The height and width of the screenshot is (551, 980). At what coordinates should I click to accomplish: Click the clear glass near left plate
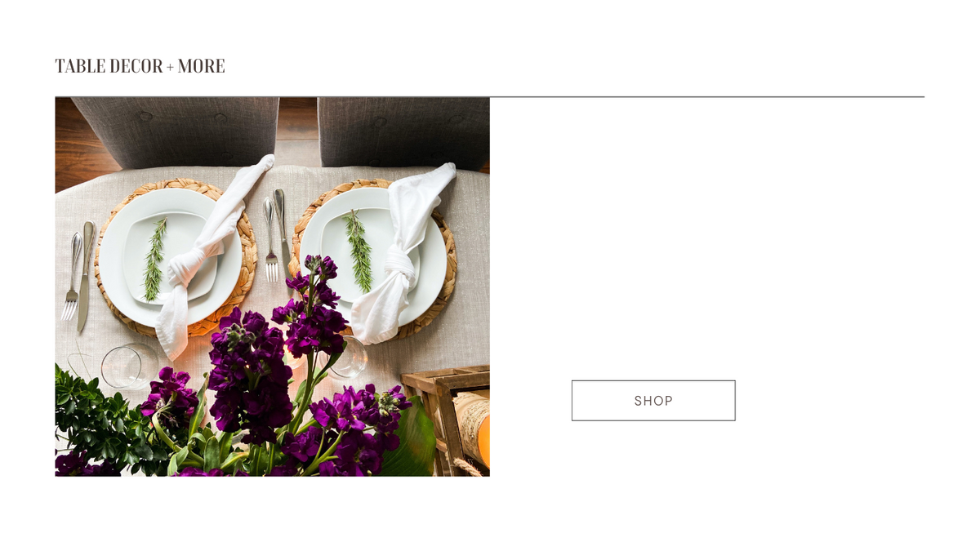(x=129, y=367)
